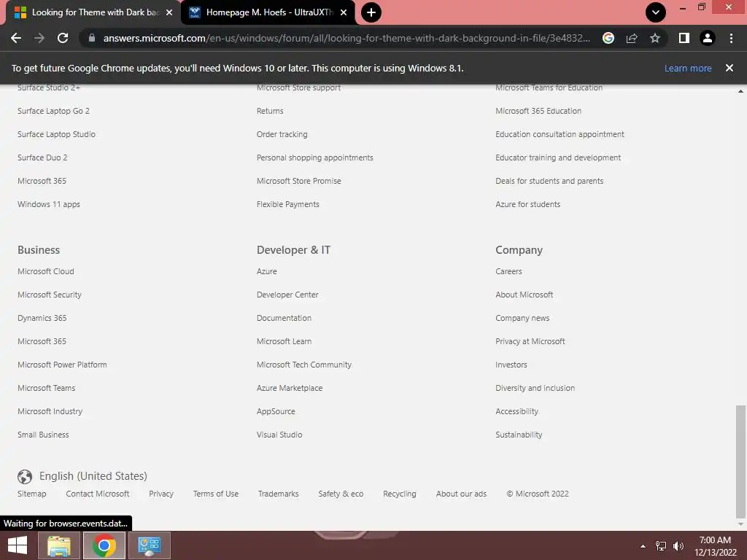Click Learn more in the update bar
The height and width of the screenshot is (560, 747).
pyautogui.click(x=688, y=68)
